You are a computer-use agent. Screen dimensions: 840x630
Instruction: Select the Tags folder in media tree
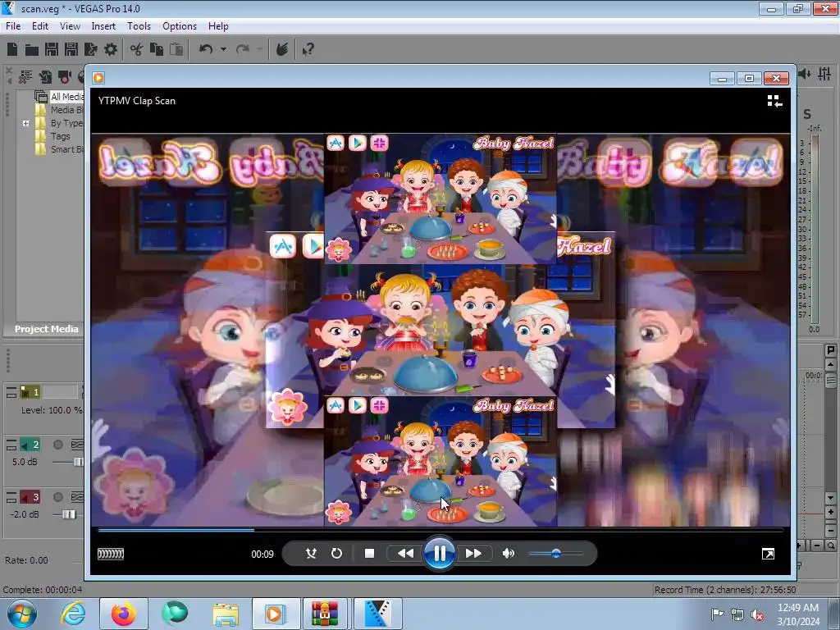[61, 136]
